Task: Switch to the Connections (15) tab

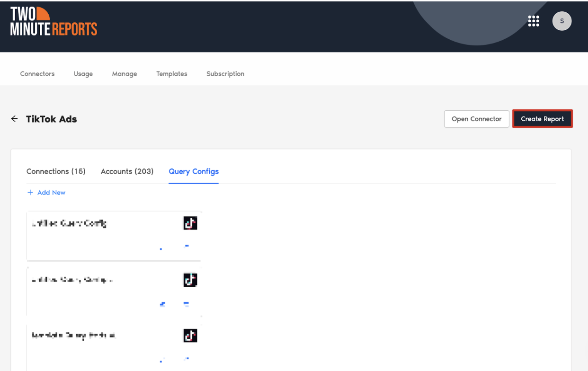Action: [56, 171]
